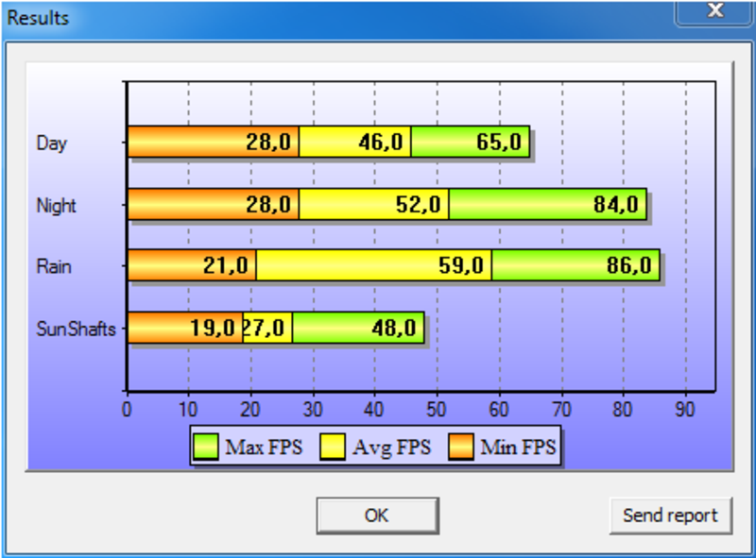Screen dimensions: 756x558
Task: Click the Night row label
Action: tap(57, 206)
